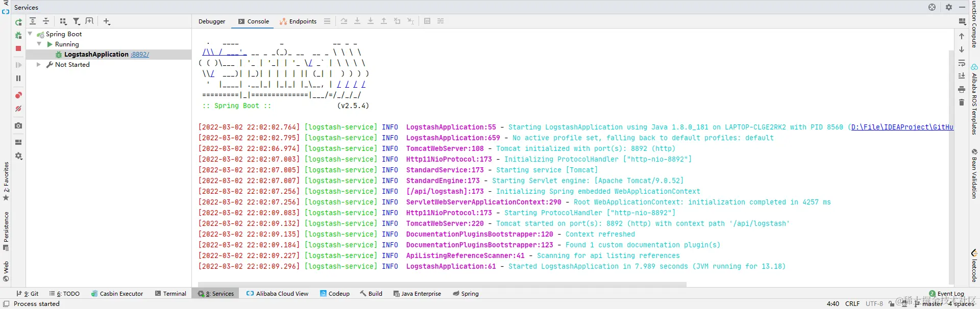Image resolution: width=980 pixels, height=309 pixels.
Task: Open the Event Log panel
Action: click(x=946, y=294)
